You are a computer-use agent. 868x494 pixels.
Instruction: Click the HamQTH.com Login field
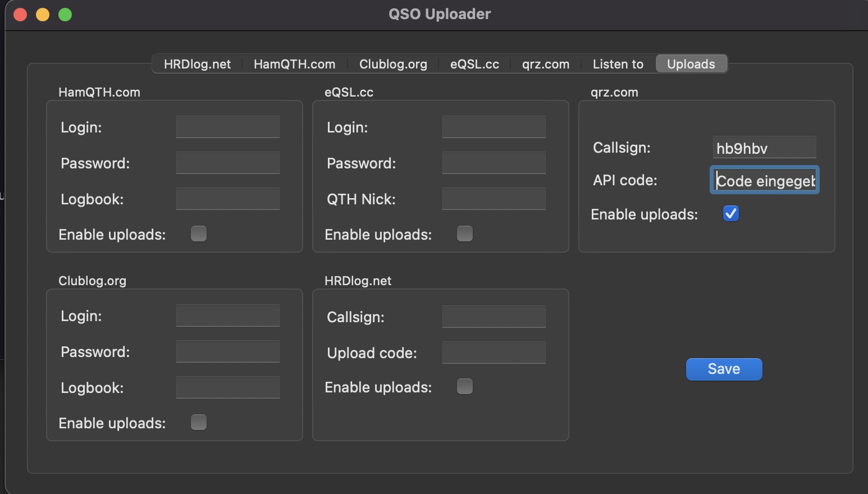point(227,127)
